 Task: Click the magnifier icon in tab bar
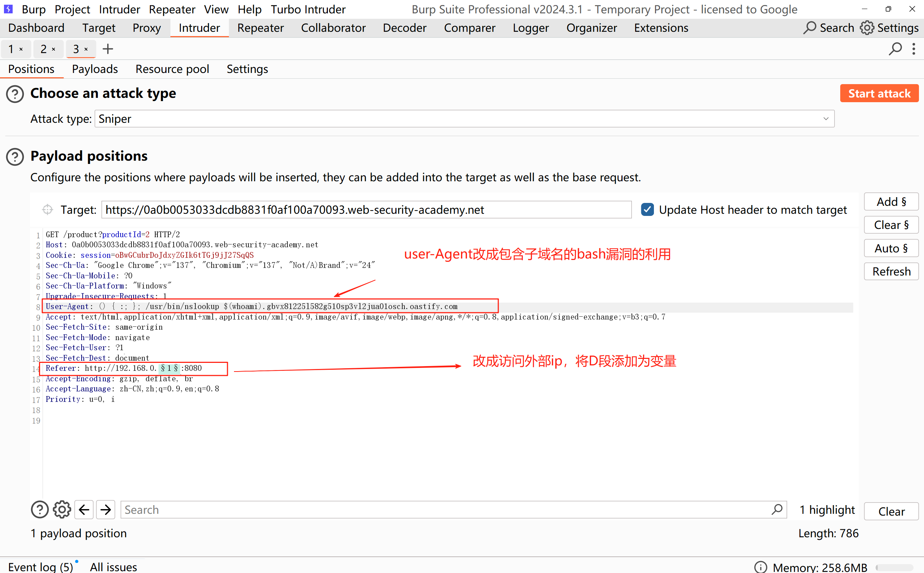click(x=895, y=49)
